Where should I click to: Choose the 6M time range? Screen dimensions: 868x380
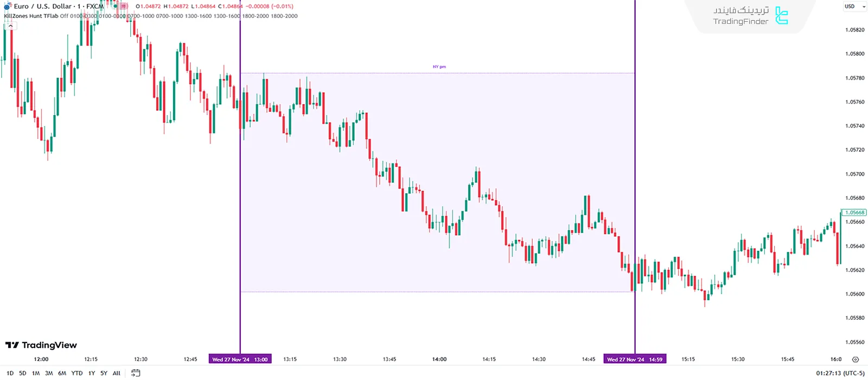point(62,373)
